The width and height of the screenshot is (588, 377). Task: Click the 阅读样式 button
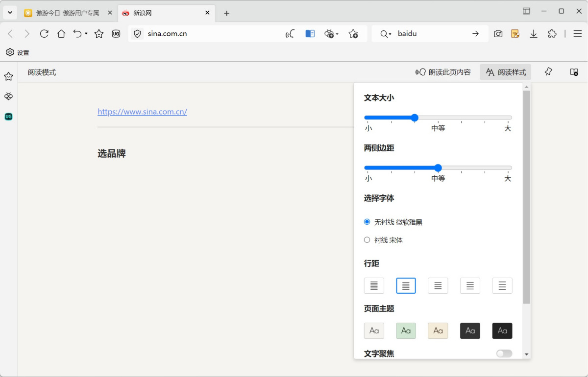point(505,71)
